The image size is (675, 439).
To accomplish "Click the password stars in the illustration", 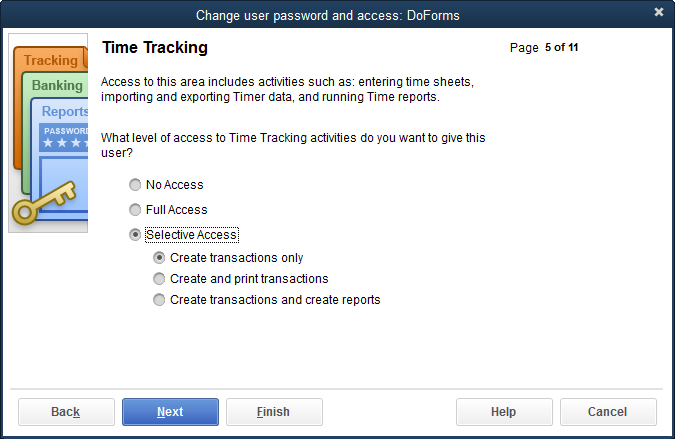I will [x=65, y=144].
